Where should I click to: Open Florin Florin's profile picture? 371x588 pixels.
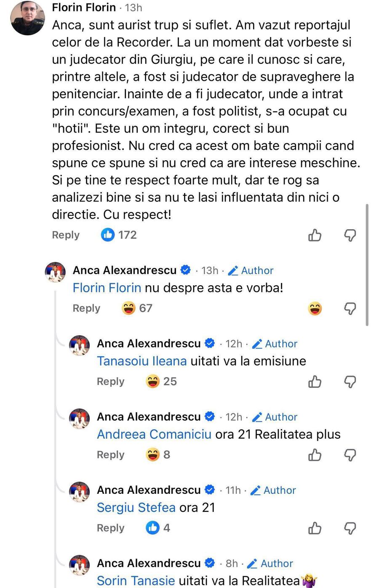coord(27,17)
